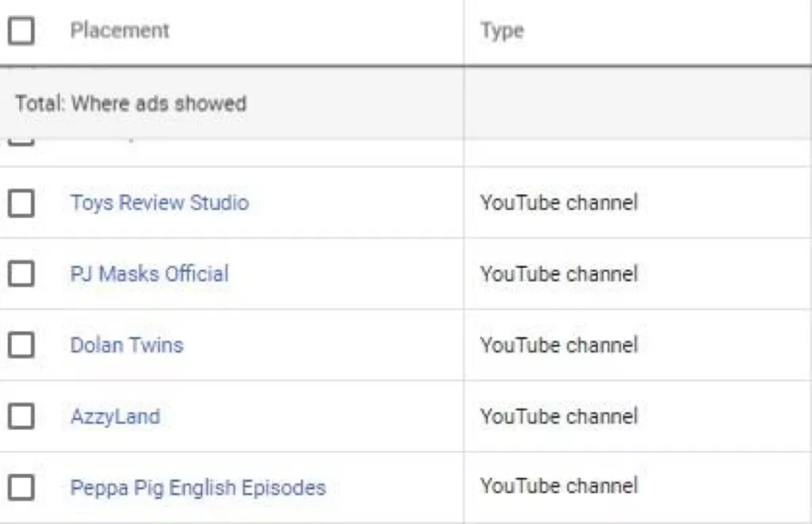Sort by the Type column header
This screenshot has width=812, height=524.
(502, 31)
